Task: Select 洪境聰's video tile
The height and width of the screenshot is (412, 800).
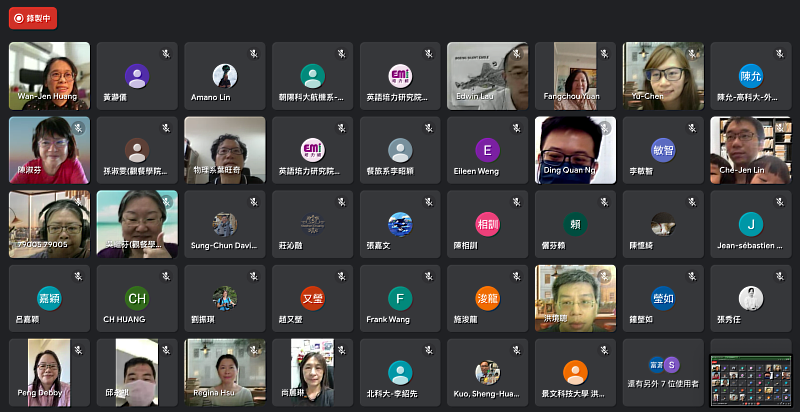Action: pos(576,298)
